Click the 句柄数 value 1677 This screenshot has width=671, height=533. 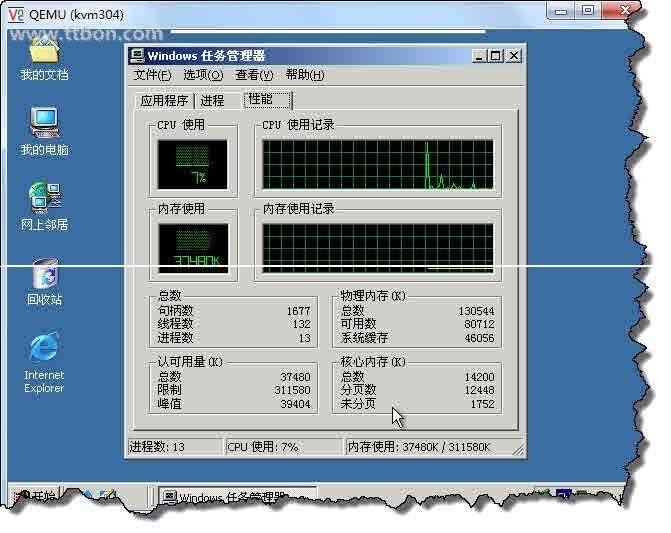[x=298, y=311]
